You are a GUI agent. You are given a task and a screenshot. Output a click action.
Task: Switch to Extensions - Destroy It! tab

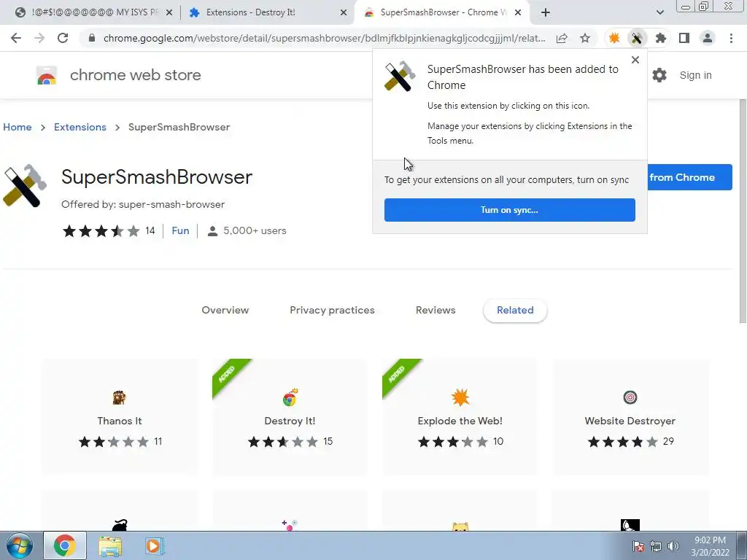tap(250, 12)
